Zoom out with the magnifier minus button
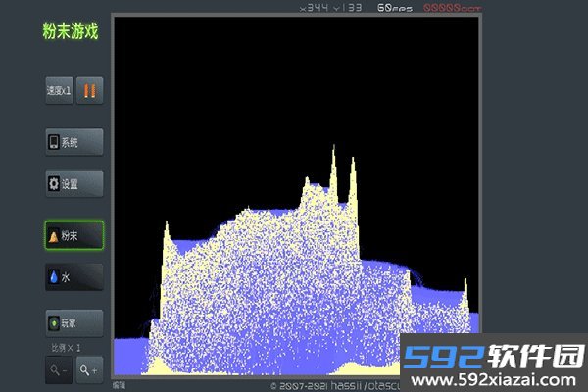The width and height of the screenshot is (588, 392). coord(59,369)
